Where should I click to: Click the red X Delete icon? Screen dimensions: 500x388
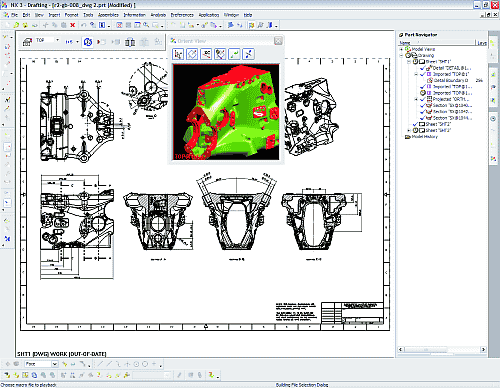point(72,25)
